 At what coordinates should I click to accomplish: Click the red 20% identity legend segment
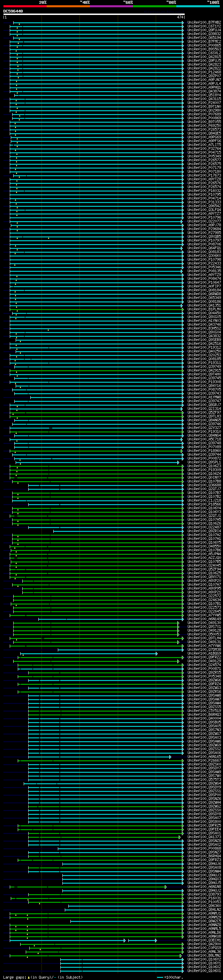25,6
